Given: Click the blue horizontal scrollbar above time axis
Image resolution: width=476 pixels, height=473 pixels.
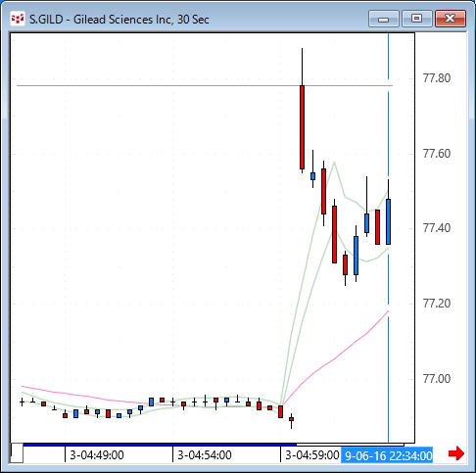Looking at the screenshot, I should 160,445.
